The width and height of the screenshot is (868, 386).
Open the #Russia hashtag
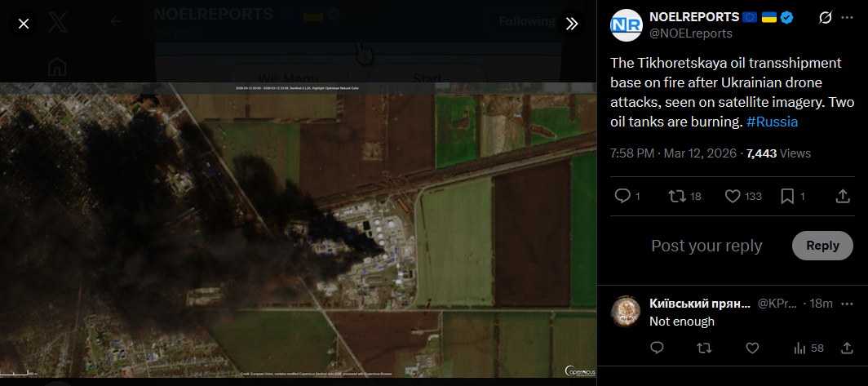tap(773, 122)
